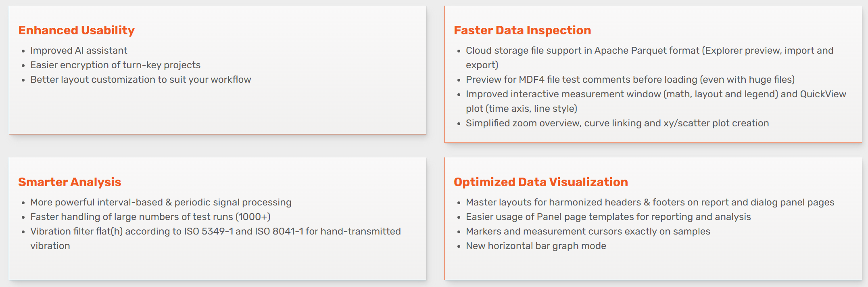868x287 pixels.
Task: Click New horizontal bar graph mode
Action: (x=536, y=246)
